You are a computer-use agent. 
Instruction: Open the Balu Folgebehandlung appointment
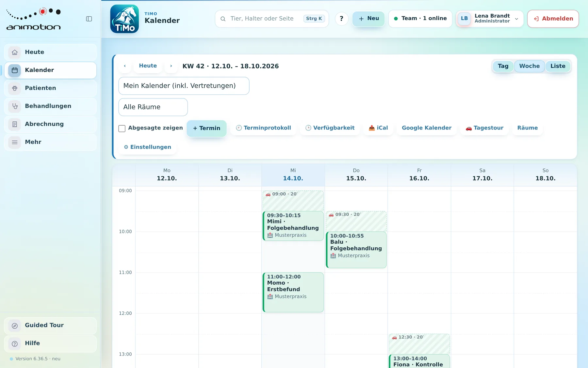pos(356,250)
